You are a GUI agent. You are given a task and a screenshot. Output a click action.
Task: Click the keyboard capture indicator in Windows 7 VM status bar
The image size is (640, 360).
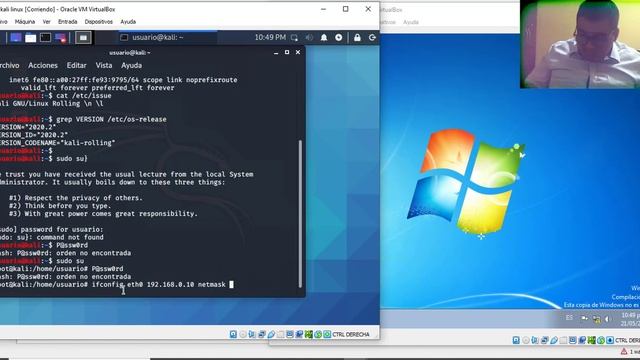click(x=610, y=340)
